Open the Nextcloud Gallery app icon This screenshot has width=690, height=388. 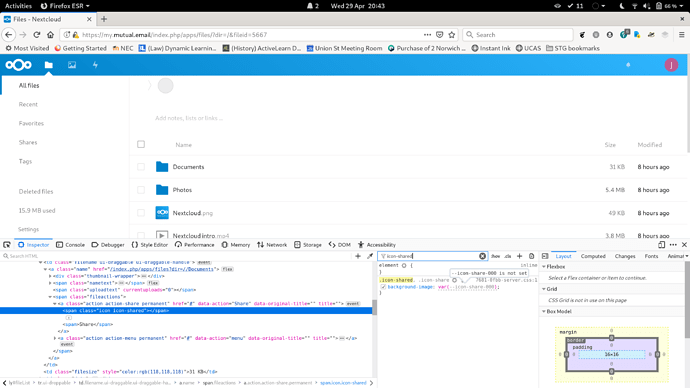[x=72, y=65]
